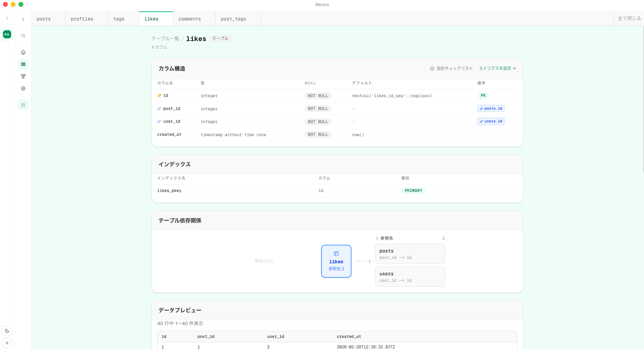Navigate to テーブル一覧 via breadcrumb
The image size is (644, 349).
pyautogui.click(x=165, y=38)
